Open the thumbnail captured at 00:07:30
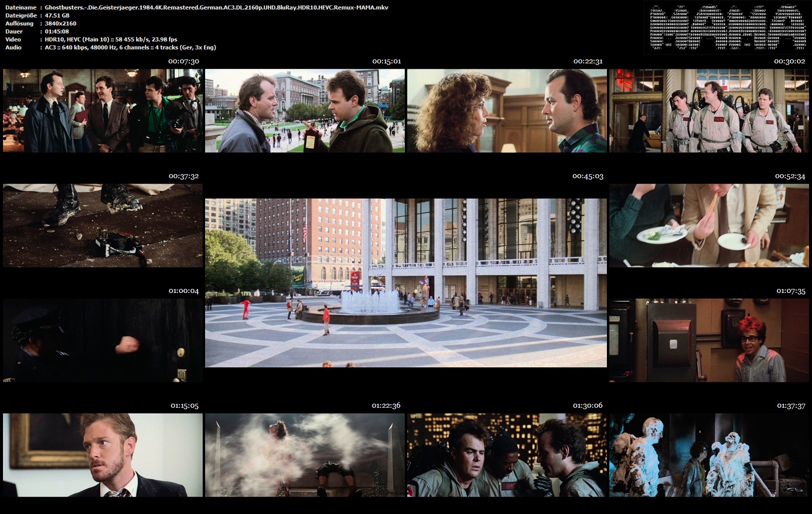 pyautogui.click(x=103, y=111)
